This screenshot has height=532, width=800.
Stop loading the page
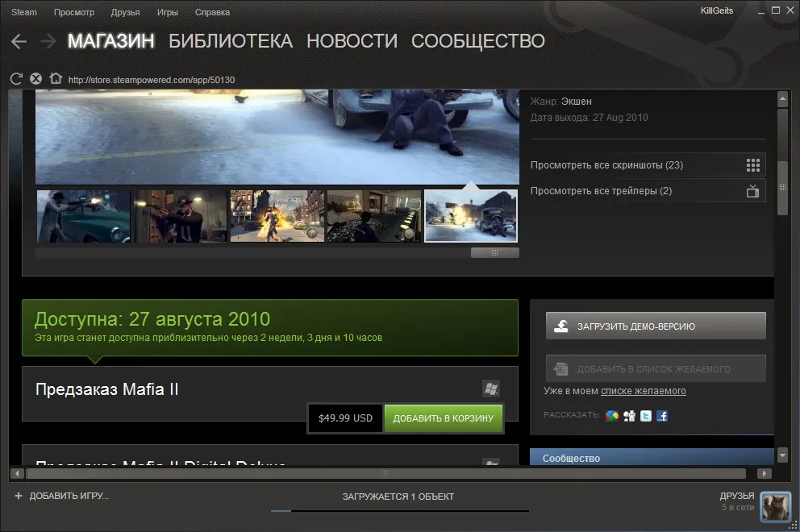tap(35, 79)
